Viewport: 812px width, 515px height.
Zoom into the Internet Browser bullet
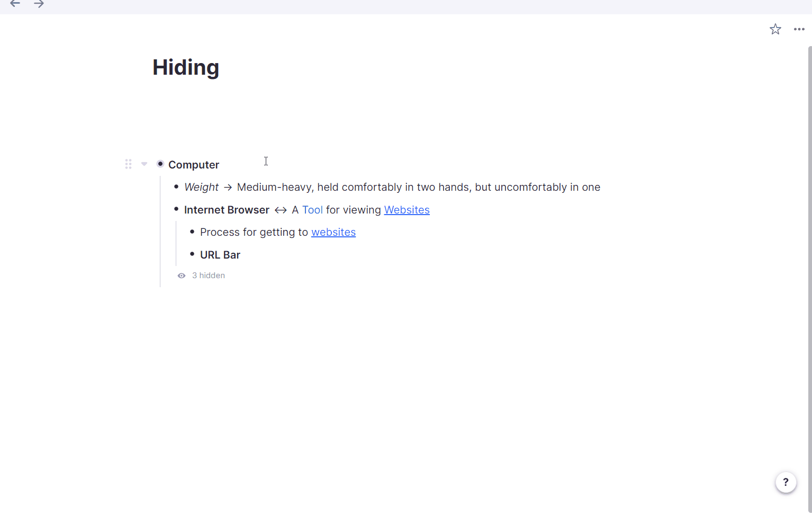click(176, 209)
